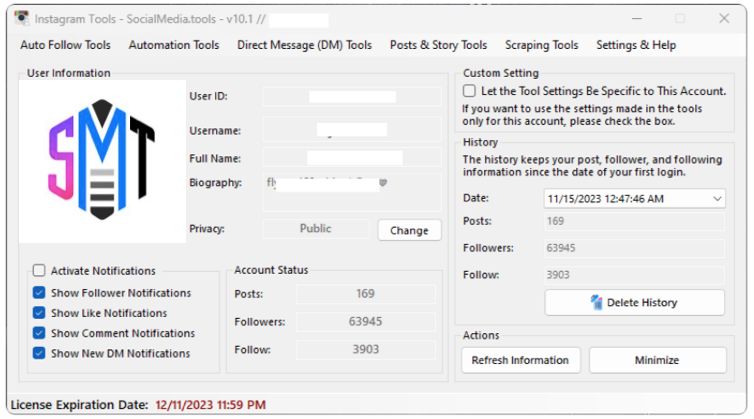Click the Change privacy button
Image resolution: width=754 pixels, height=419 pixels.
pyautogui.click(x=409, y=230)
